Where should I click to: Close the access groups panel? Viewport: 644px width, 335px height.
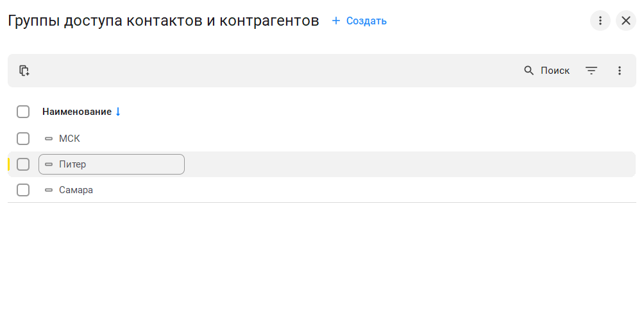[x=626, y=21]
